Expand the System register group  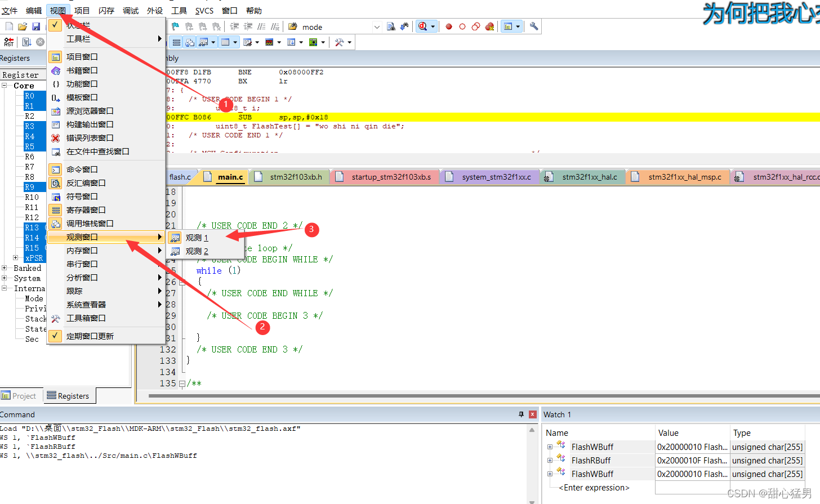(5, 278)
